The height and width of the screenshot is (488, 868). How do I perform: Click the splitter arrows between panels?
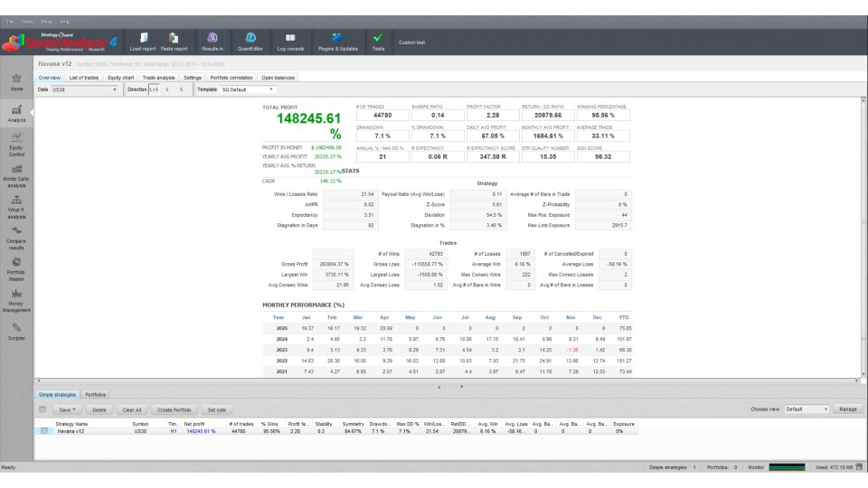[x=450, y=387]
